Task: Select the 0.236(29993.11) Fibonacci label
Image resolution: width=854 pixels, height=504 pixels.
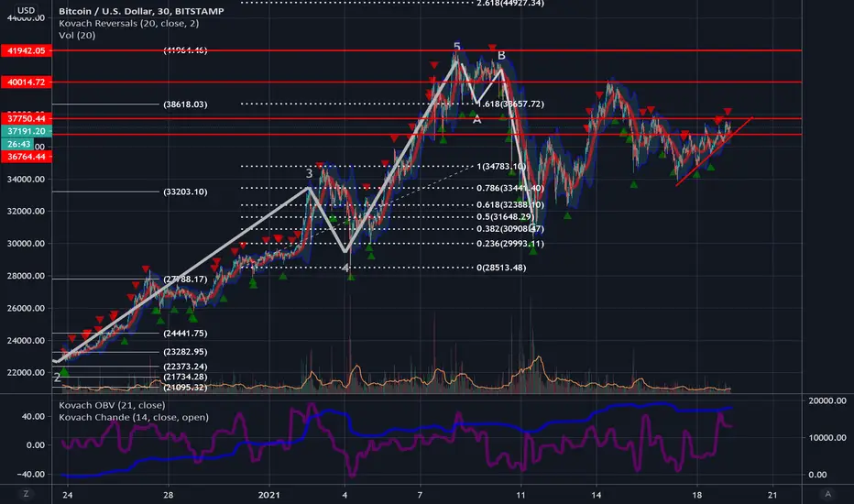Action: (x=510, y=244)
